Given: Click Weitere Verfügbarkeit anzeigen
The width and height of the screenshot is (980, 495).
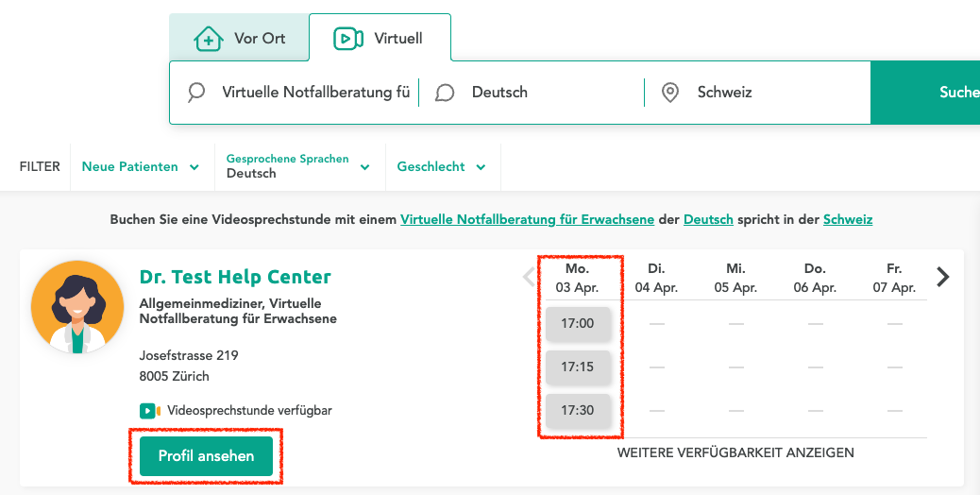Looking at the screenshot, I should (x=735, y=452).
